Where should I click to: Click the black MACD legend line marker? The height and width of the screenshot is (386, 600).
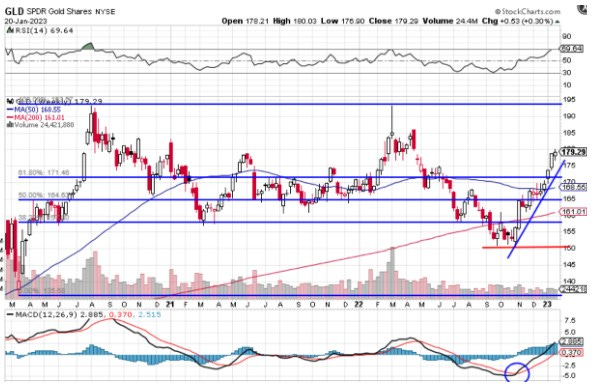click(10, 314)
